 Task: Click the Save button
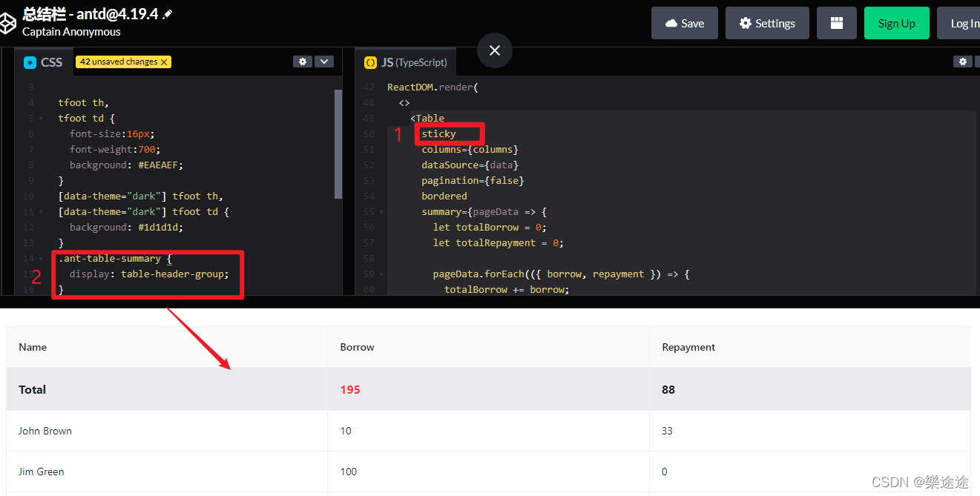pyautogui.click(x=685, y=23)
